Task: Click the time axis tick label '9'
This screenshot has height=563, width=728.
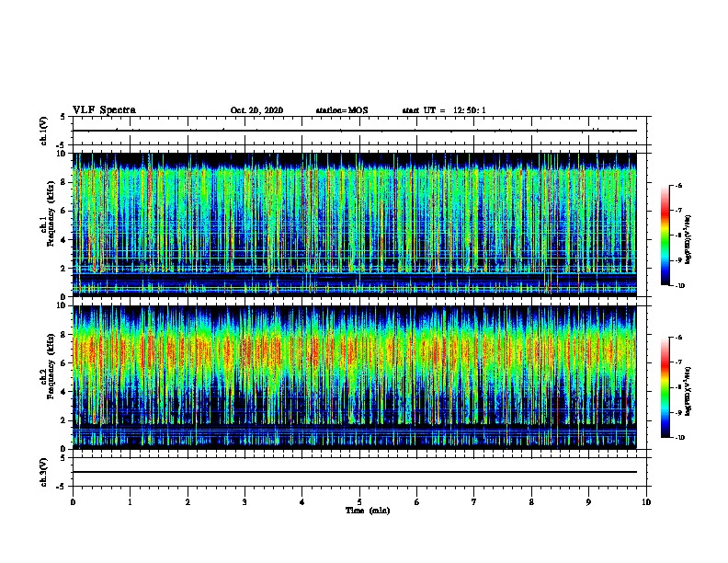Action: pyautogui.click(x=588, y=502)
